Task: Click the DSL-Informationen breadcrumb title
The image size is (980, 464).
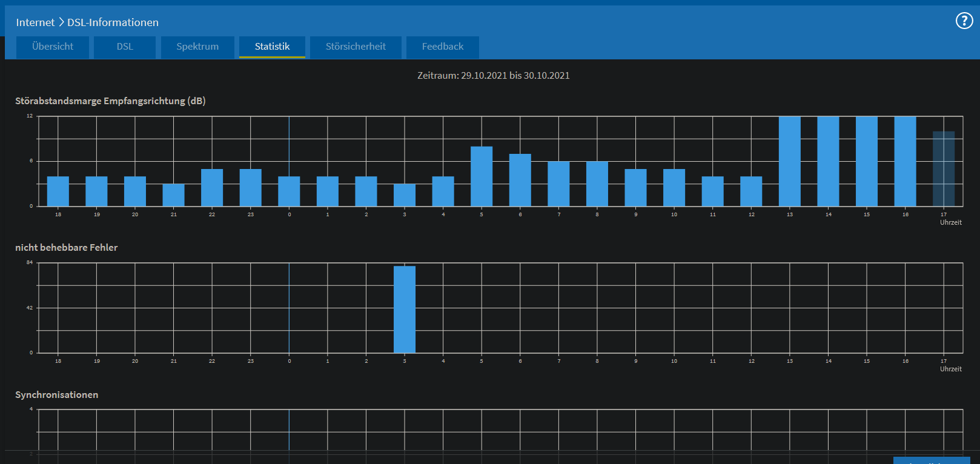Action: 113,22
